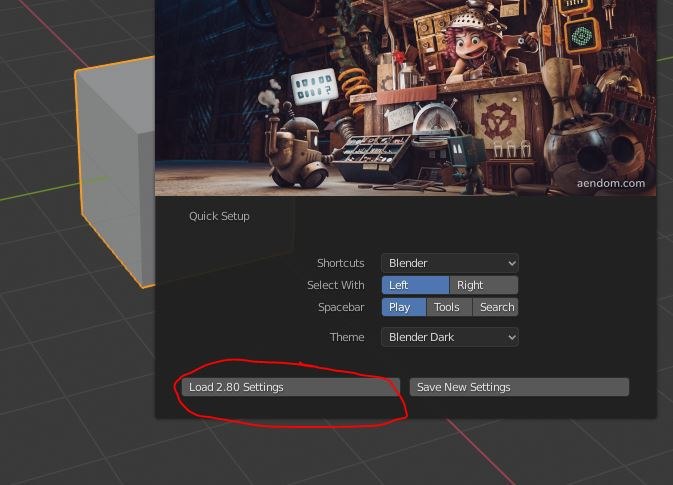
Task: Open the Theme dropdown showing Blender Dark
Action: click(x=450, y=337)
